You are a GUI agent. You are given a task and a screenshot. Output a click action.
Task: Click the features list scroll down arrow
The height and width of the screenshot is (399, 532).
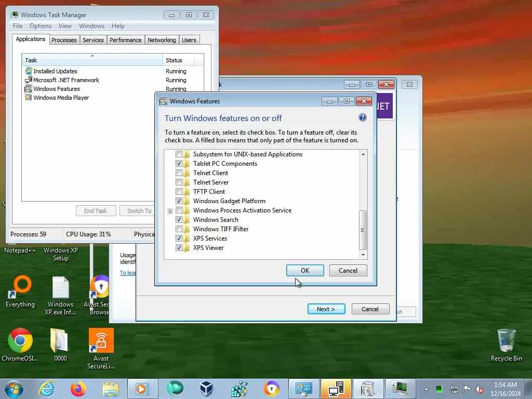click(x=363, y=255)
